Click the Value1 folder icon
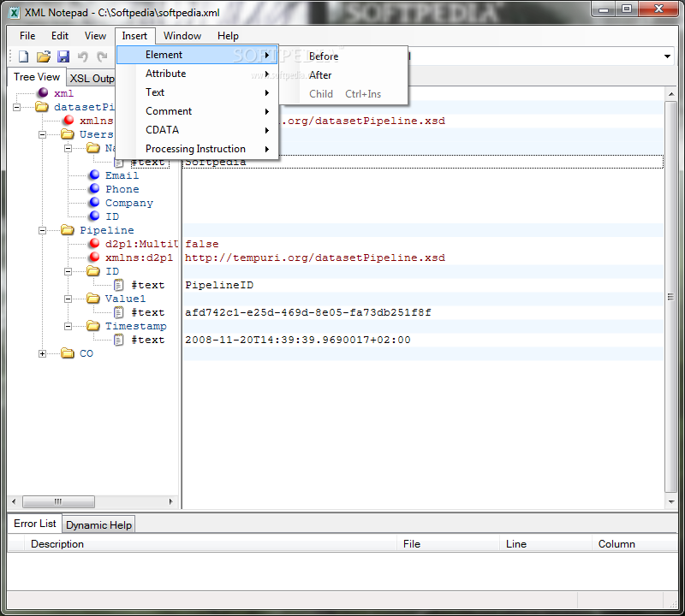 (x=93, y=299)
